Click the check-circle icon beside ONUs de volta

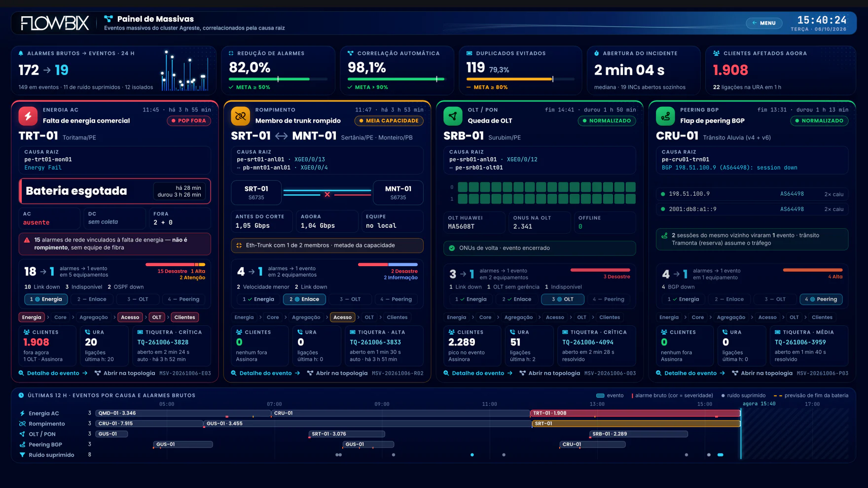[452, 248]
